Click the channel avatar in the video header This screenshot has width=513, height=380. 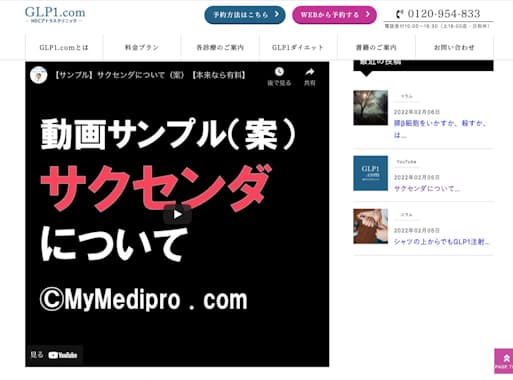coord(38,75)
